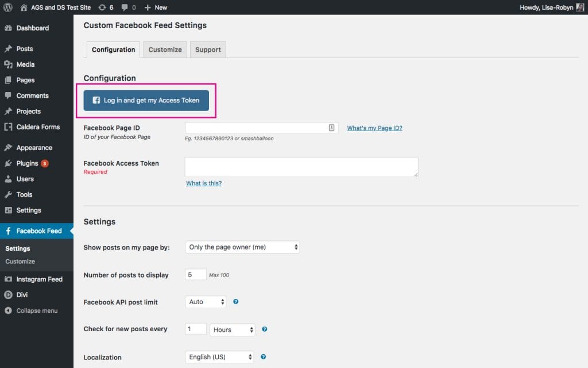Open What's my Page ID? link

click(x=374, y=128)
